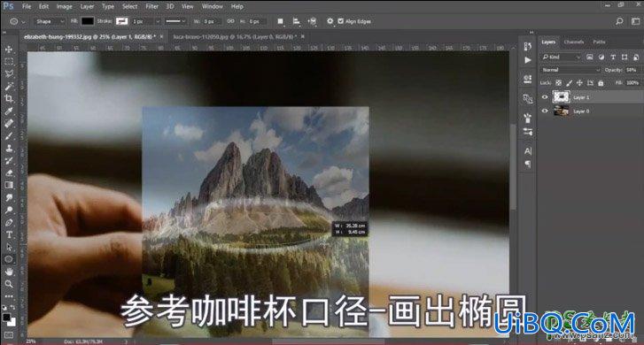Select the Clone Stamp tool
Screen dimensions: 644x345
[9, 148]
